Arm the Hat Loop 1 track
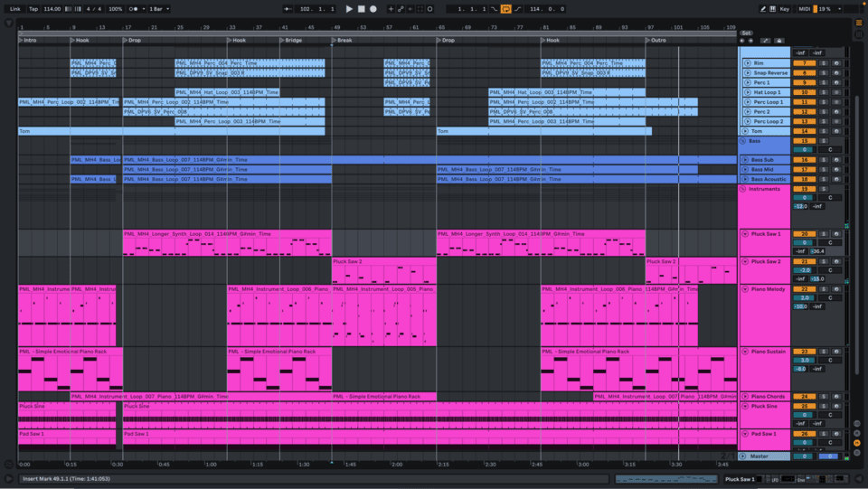Image resolution: width=868 pixels, height=489 pixels. coord(835,92)
